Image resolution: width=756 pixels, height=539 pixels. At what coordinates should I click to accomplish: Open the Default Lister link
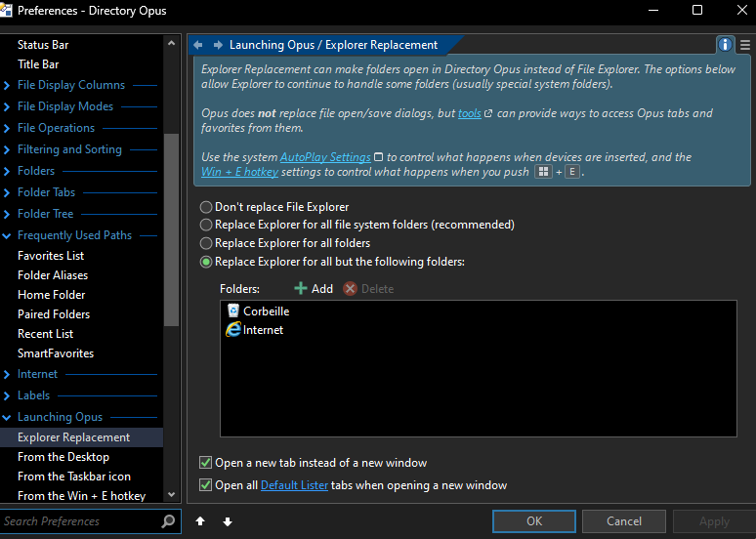[x=295, y=485]
